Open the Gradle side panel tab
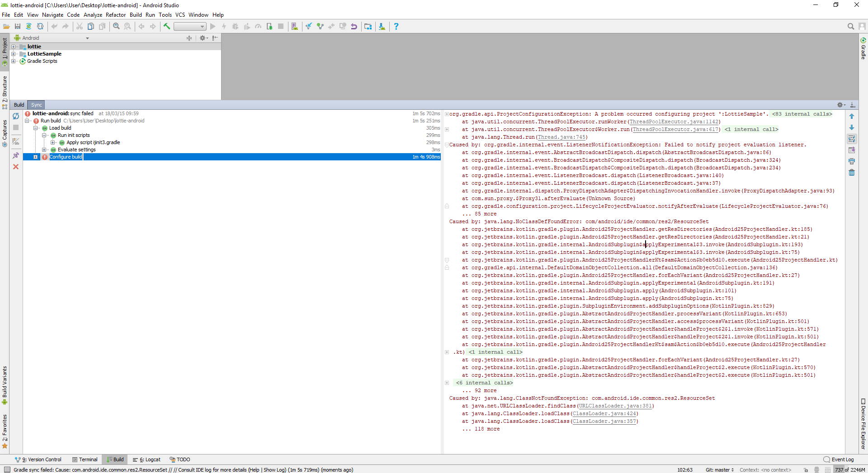Image resolution: width=868 pixels, height=473 pixels. click(x=863, y=49)
